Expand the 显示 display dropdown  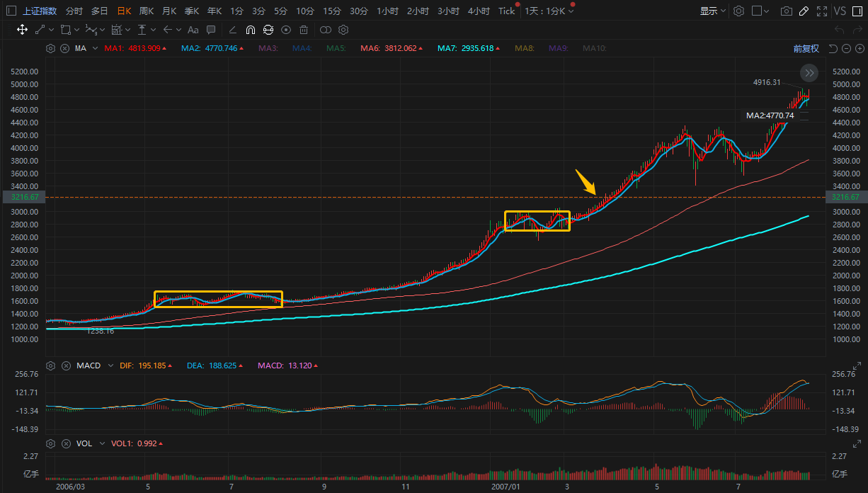(712, 11)
